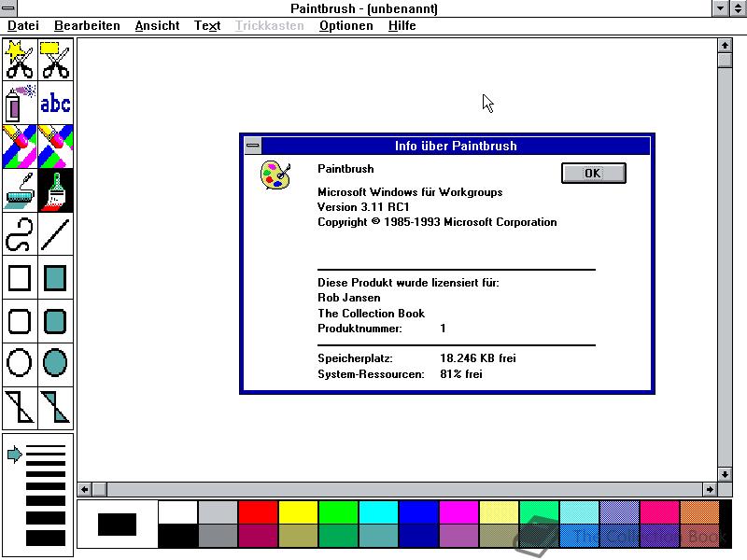The width and height of the screenshot is (747, 560).
Task: Choose the abc Text tool
Action: coord(54,103)
